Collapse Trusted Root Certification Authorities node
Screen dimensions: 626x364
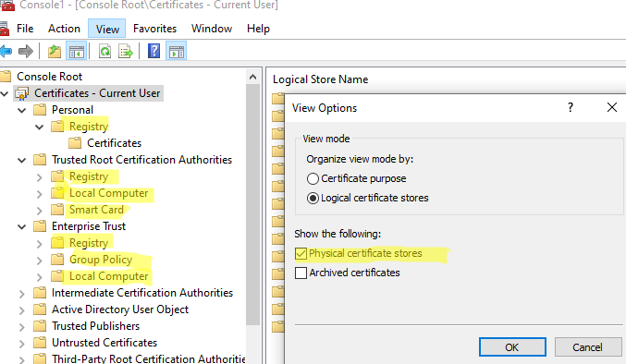pyautogui.click(x=22, y=160)
